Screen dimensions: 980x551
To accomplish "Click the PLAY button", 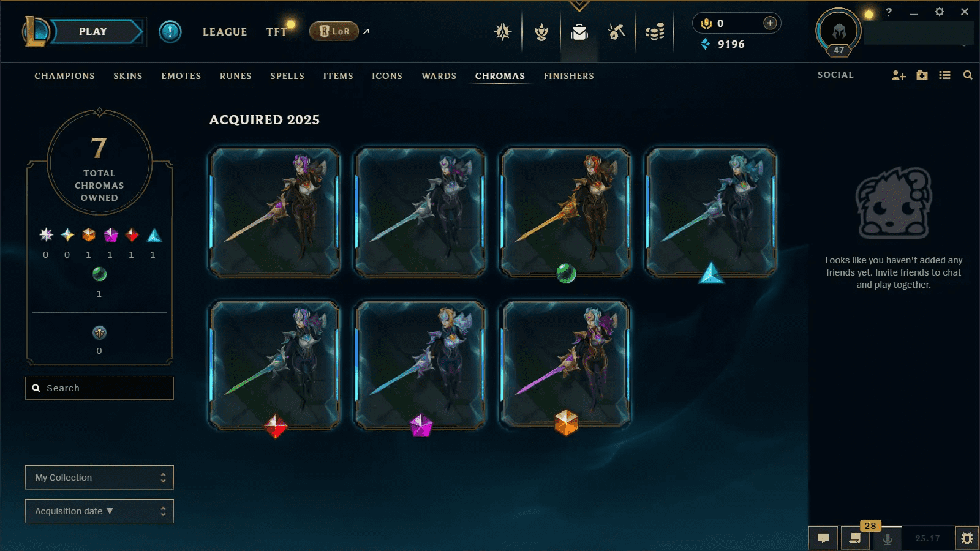I will tap(94, 32).
